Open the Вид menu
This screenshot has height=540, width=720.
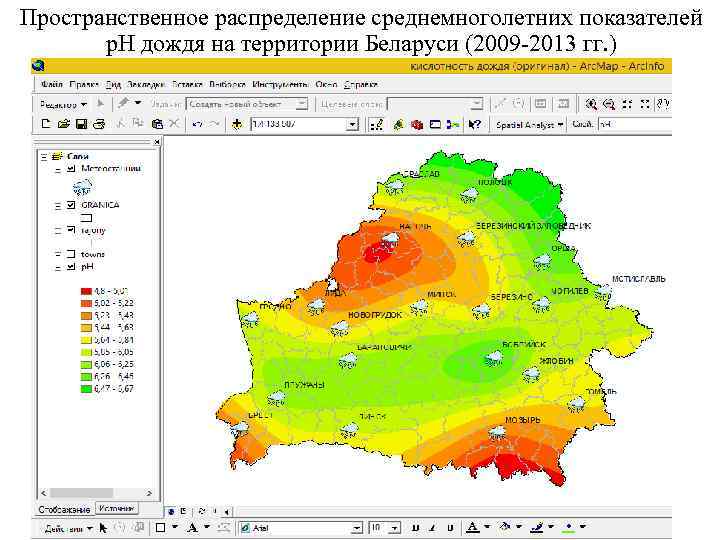(x=113, y=84)
